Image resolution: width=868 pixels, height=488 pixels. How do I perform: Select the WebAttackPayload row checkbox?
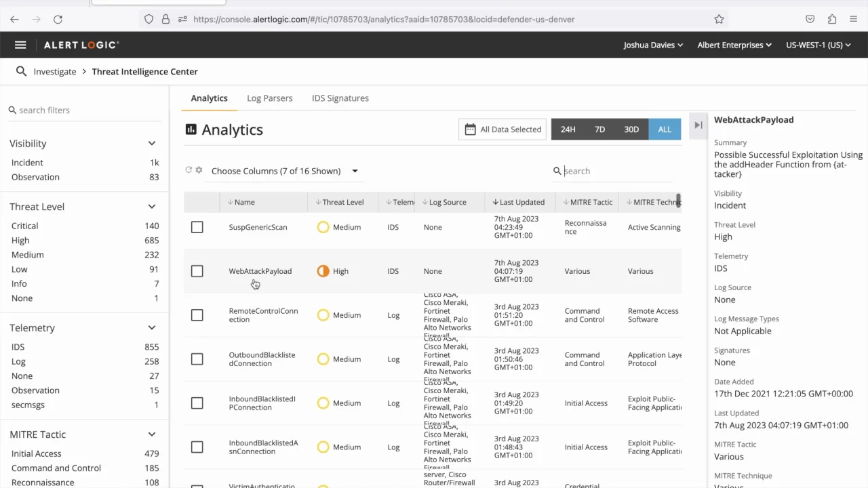[197, 271]
